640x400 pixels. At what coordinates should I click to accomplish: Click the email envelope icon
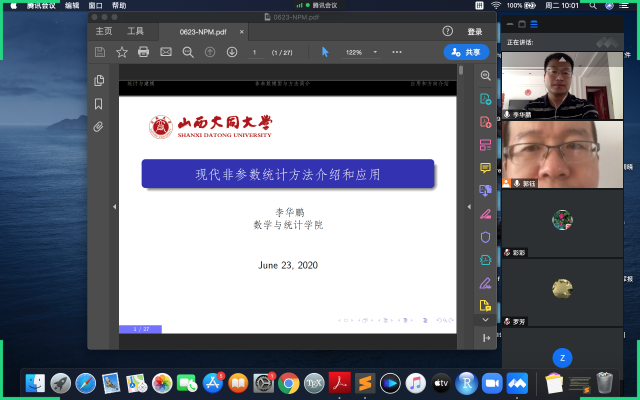pos(165,52)
